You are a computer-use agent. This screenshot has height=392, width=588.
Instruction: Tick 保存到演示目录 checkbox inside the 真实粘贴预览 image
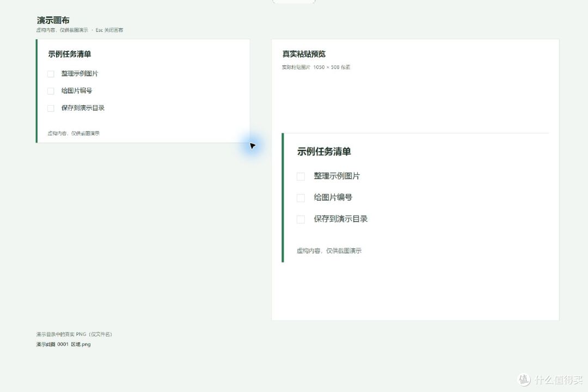(301, 219)
